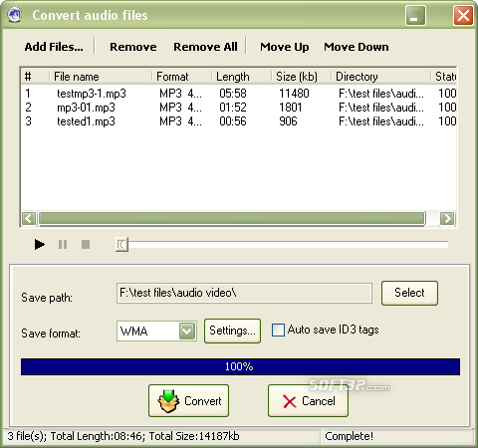
Task: Click the Play button below the file list
Action: pyautogui.click(x=40, y=245)
